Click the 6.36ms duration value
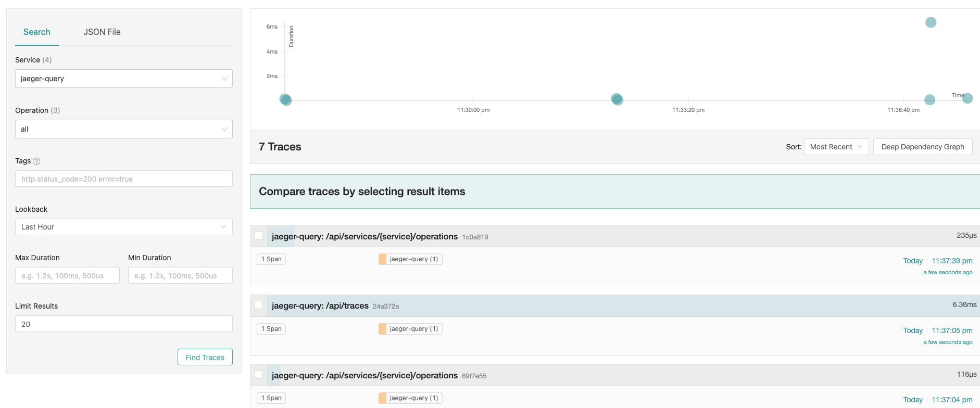 coord(964,304)
